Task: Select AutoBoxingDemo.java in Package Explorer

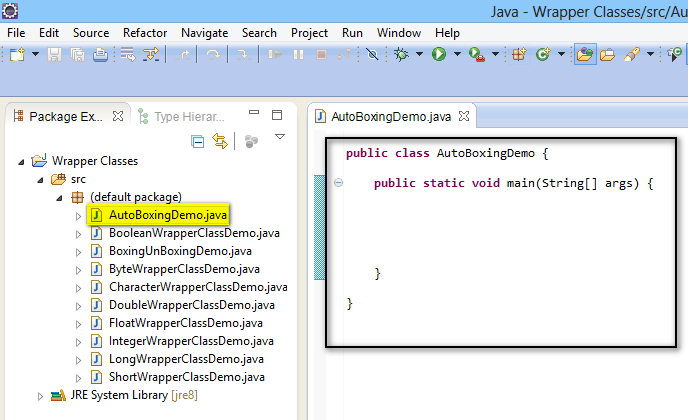Action: pyautogui.click(x=158, y=215)
